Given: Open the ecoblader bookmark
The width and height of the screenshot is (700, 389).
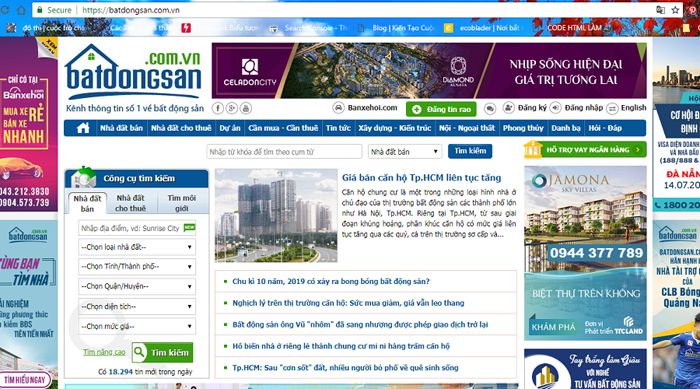Looking at the screenshot, I should 482,28.
